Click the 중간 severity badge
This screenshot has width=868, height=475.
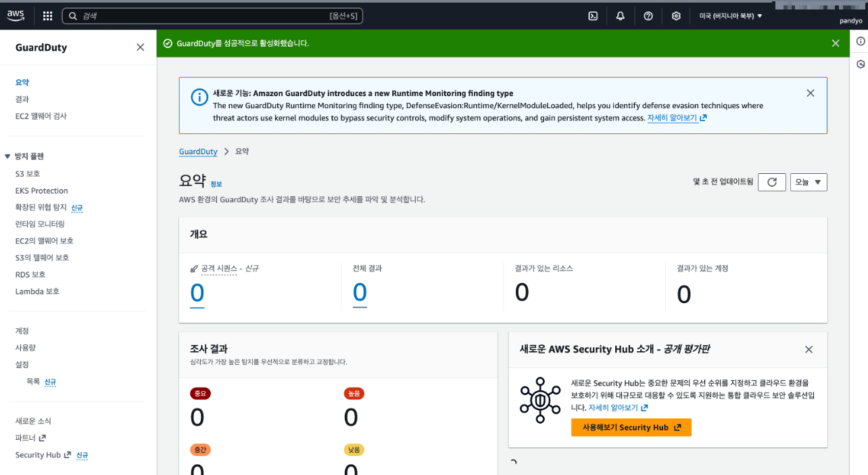pos(200,449)
